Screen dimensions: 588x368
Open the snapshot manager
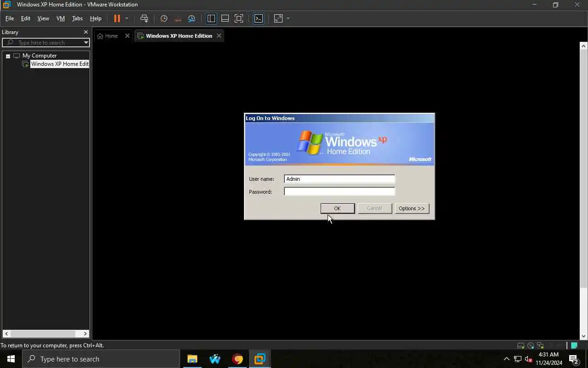[192, 18]
